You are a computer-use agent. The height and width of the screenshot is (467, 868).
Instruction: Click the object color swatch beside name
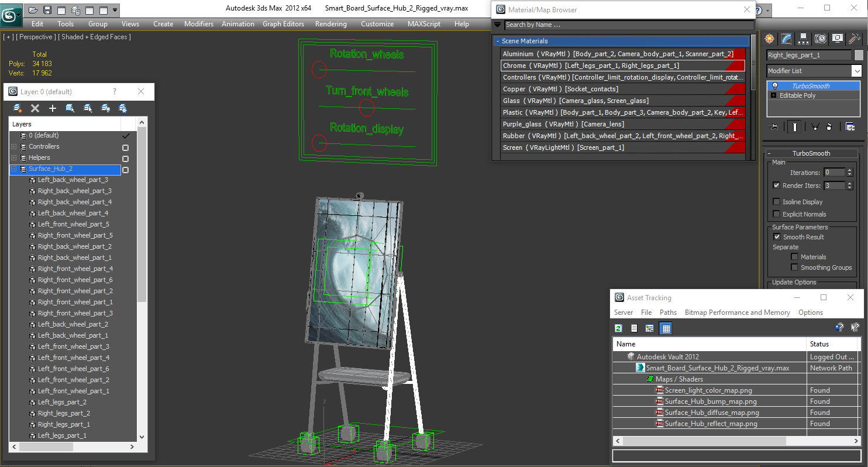pos(859,55)
